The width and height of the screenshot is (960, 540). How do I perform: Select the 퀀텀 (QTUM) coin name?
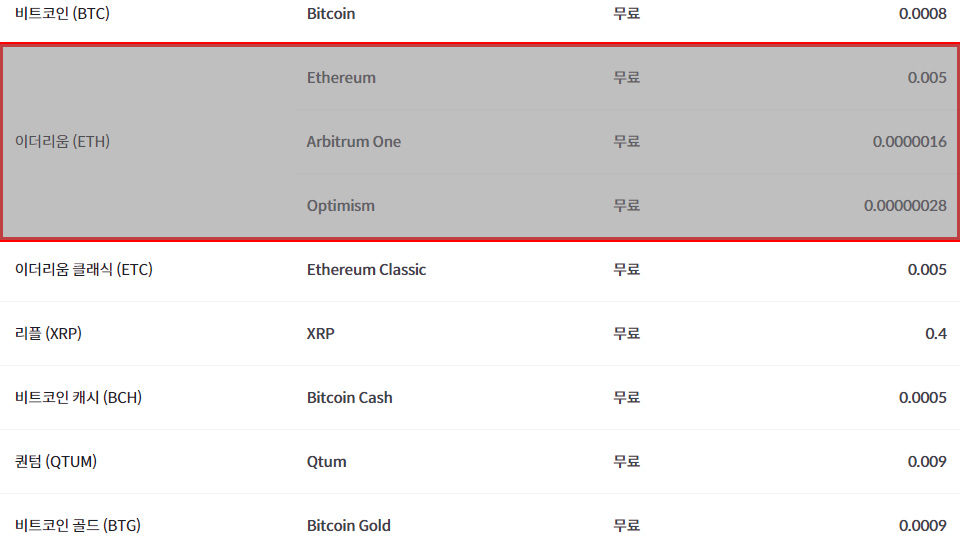tap(56, 462)
